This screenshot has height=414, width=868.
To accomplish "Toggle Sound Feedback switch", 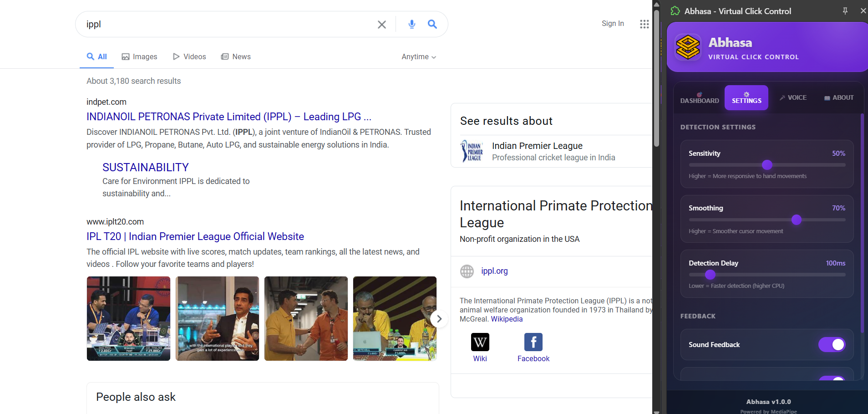I will 832,345.
